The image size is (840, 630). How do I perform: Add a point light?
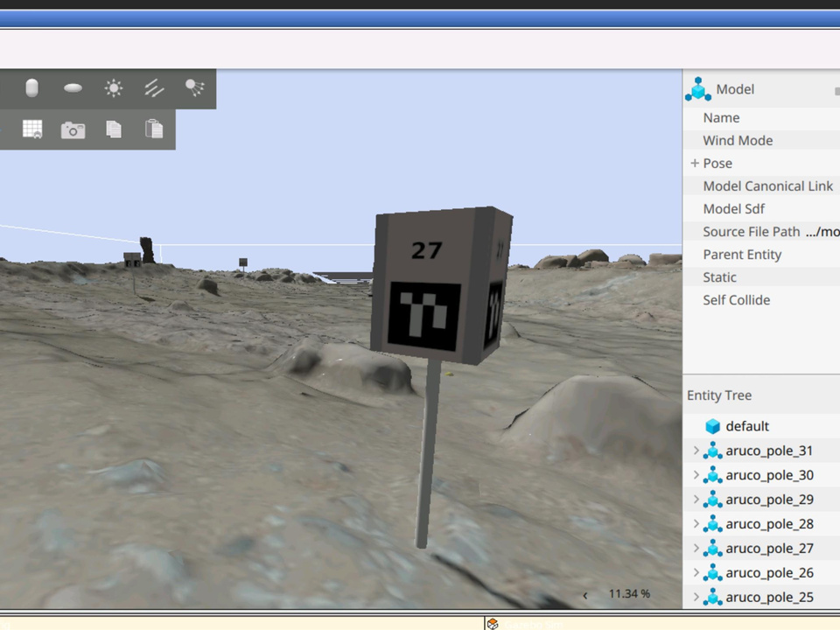114,87
